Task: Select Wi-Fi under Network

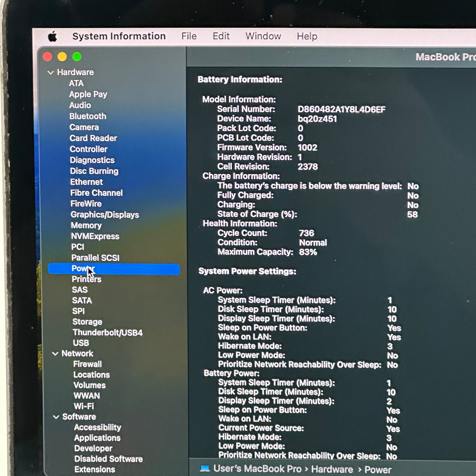Action: point(84,406)
